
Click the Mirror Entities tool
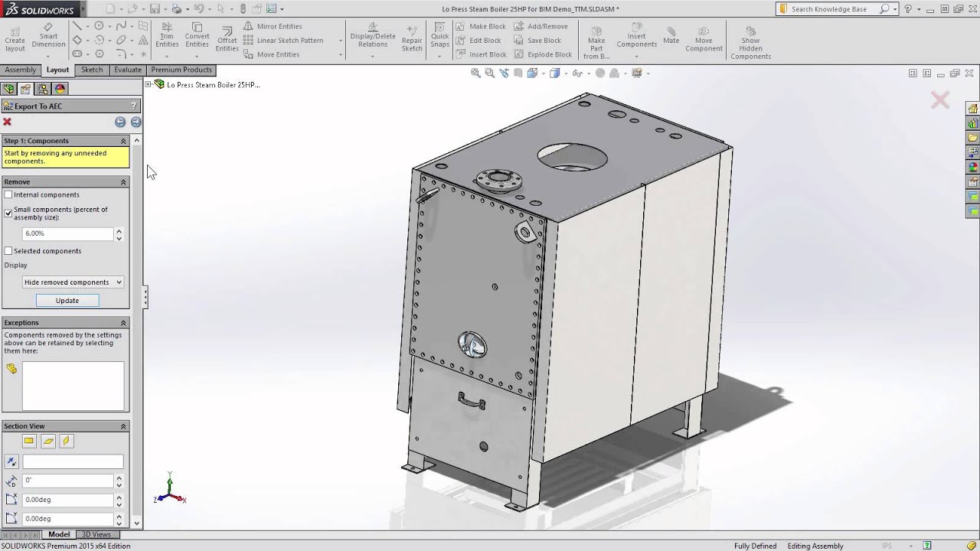click(x=273, y=26)
